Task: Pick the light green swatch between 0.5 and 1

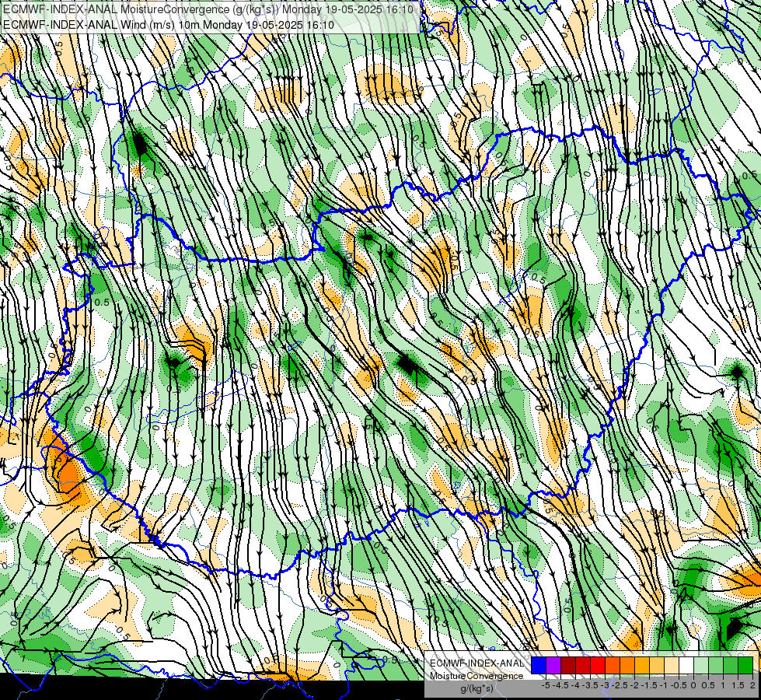Action: click(716, 666)
